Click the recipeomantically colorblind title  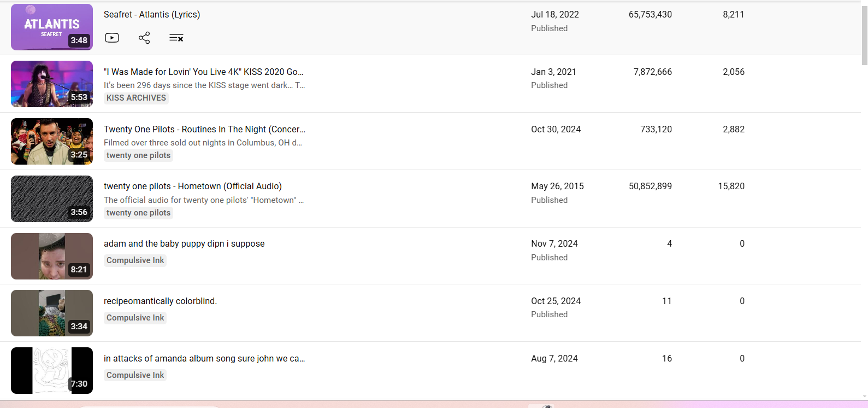coord(160,301)
